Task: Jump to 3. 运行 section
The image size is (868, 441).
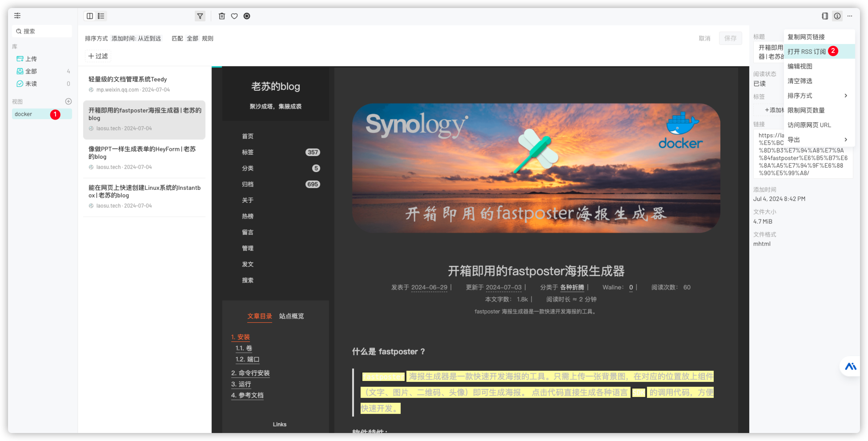Action: click(x=241, y=384)
